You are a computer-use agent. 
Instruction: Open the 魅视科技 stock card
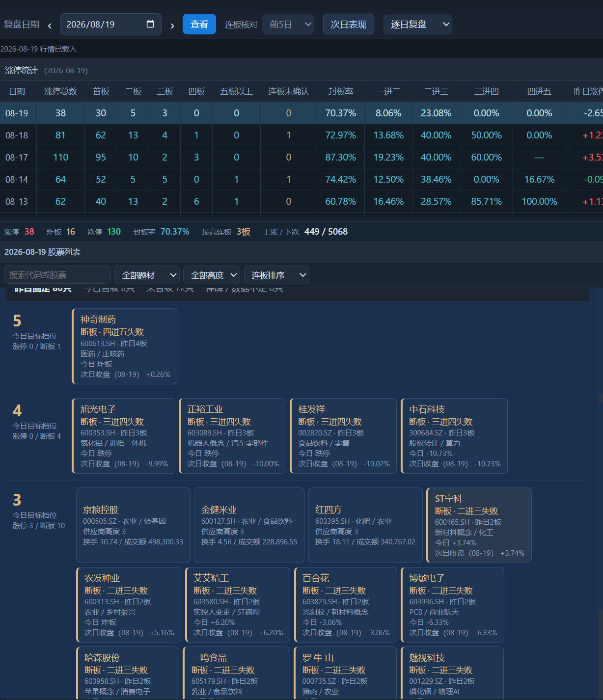tap(452, 673)
